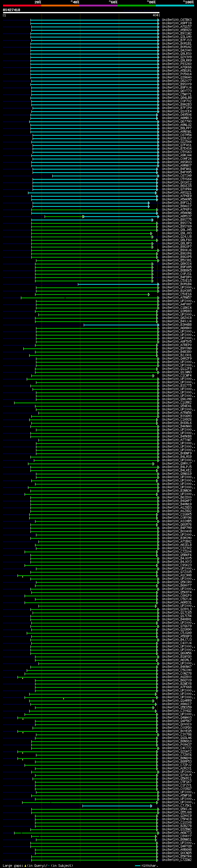This screenshot has height=868, width=197.
Task: Open hit UniRef100_A9PFI8
Action: [177, 23]
